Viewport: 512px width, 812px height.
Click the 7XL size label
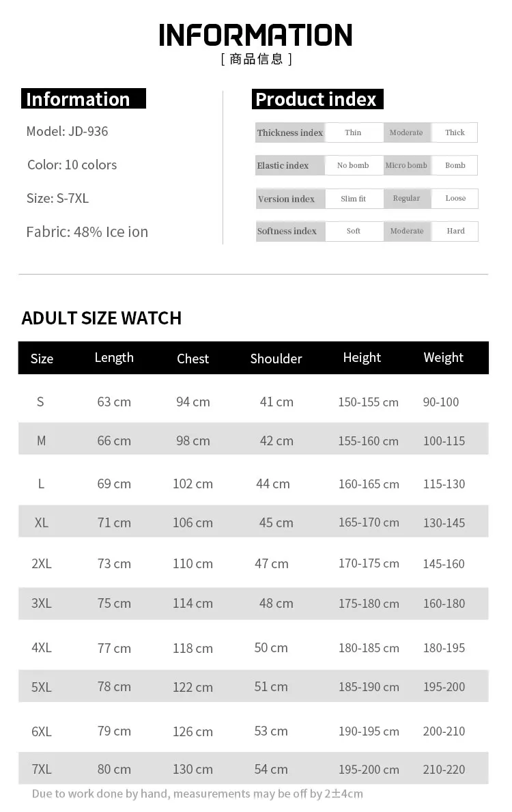(42, 769)
